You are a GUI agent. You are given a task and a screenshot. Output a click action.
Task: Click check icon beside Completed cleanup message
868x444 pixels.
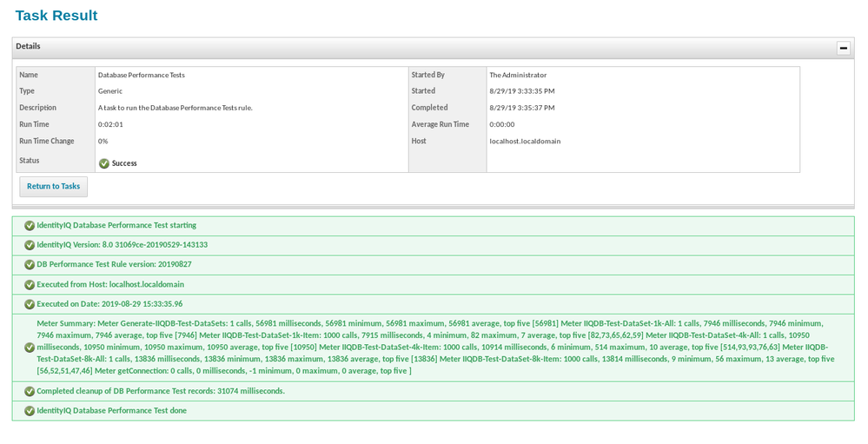(x=30, y=391)
